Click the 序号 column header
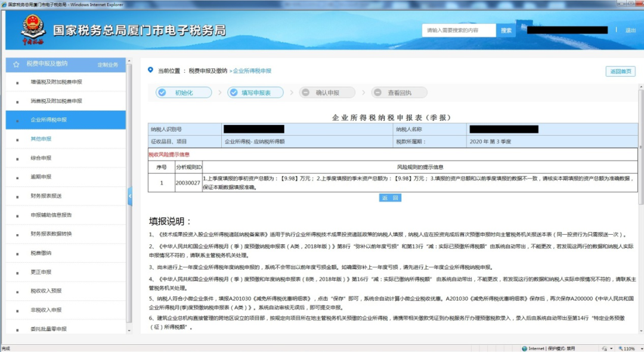This screenshot has height=352, width=644. point(162,167)
